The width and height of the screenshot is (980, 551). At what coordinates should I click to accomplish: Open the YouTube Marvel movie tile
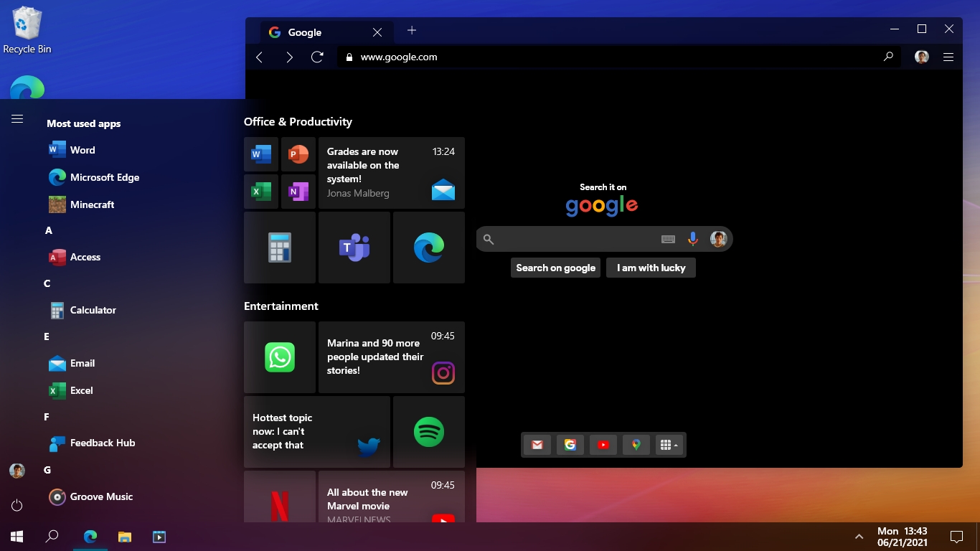pyautogui.click(x=392, y=496)
